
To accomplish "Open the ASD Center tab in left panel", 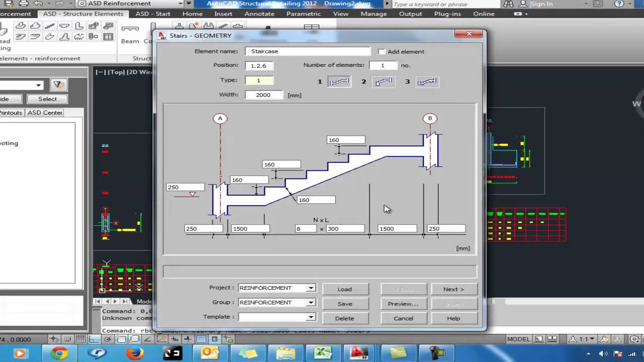I will 45,113.
